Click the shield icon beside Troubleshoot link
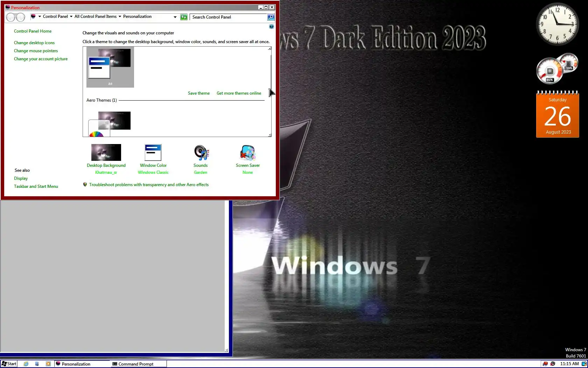 pos(85,185)
